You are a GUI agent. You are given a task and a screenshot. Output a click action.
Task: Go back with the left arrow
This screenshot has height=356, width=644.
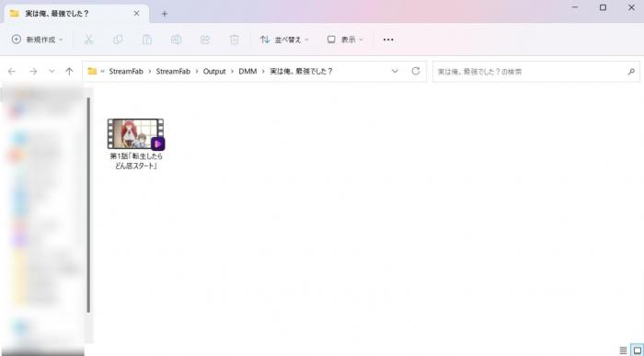coord(12,72)
